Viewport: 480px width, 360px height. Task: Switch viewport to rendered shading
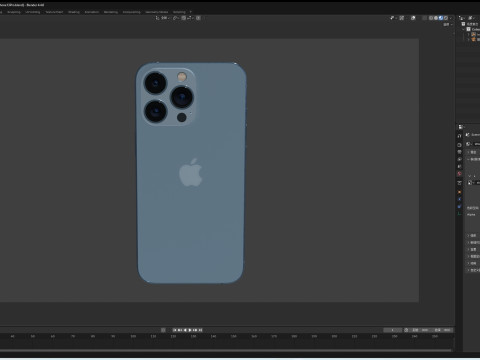pyautogui.click(x=446, y=18)
